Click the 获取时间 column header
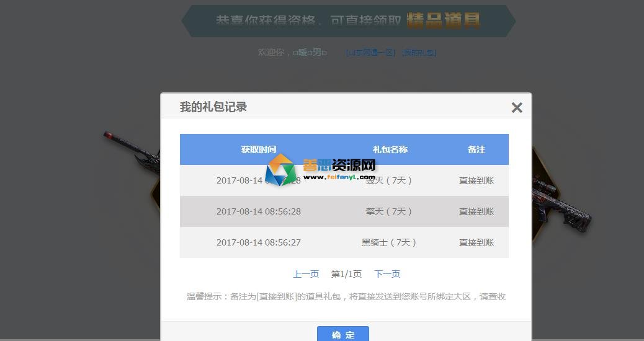 [x=258, y=149]
